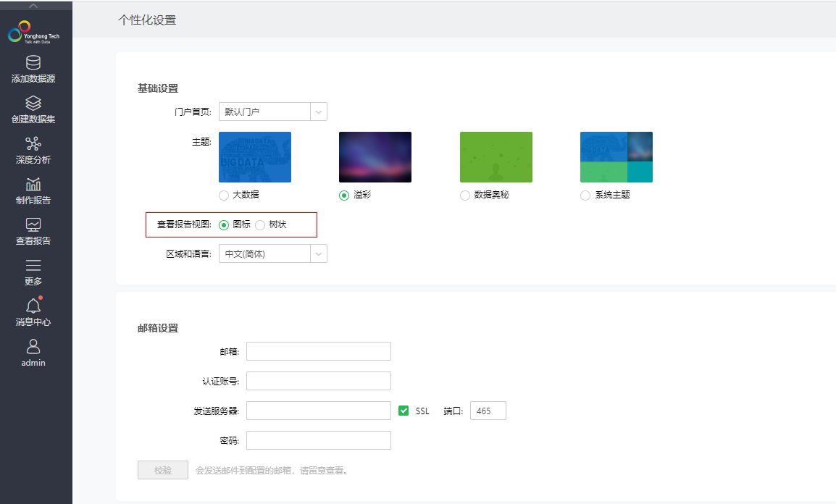Viewport: 836px width, 504px height.
Task: Click admin label in sidebar
Action: [x=33, y=363]
